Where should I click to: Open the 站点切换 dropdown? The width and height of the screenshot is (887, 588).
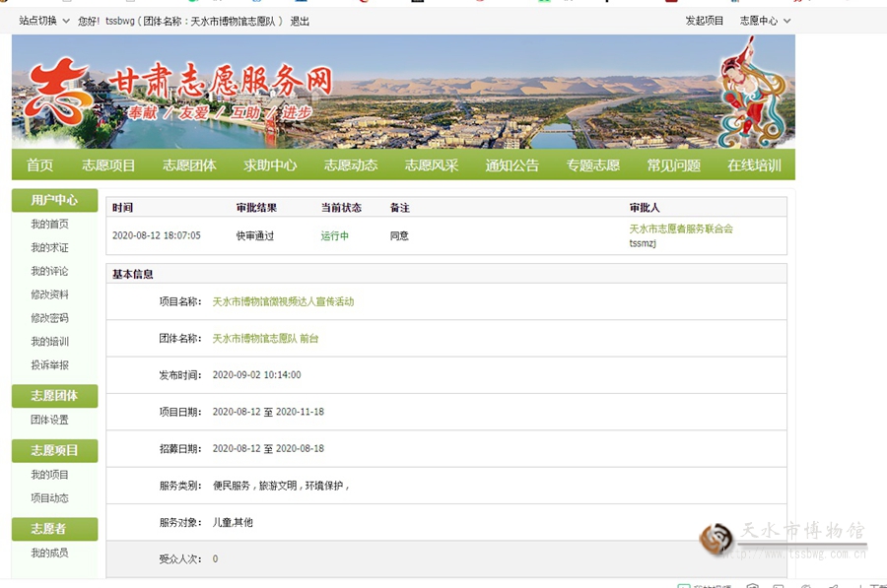pos(44,21)
